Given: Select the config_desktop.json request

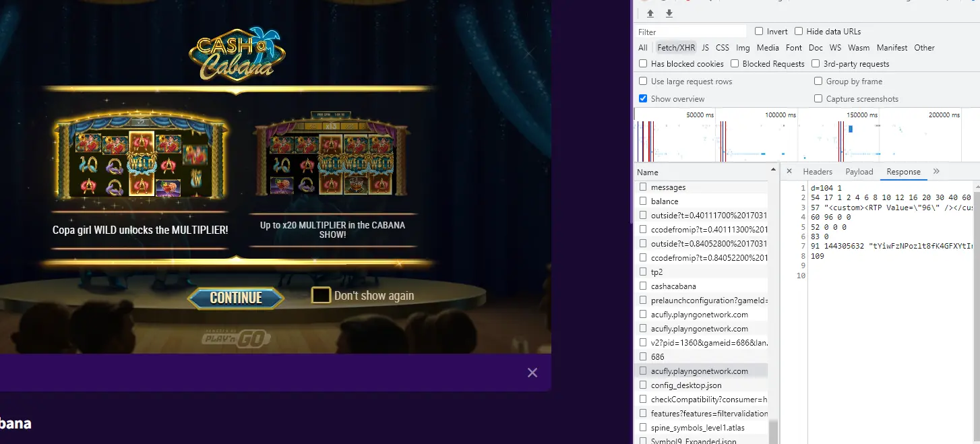Looking at the screenshot, I should click(x=702, y=385).
